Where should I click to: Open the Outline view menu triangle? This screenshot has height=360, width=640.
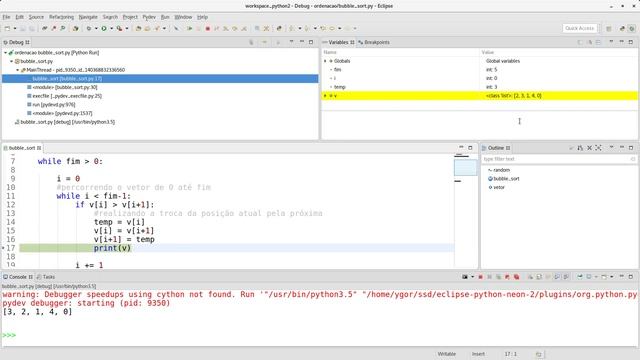[611, 147]
